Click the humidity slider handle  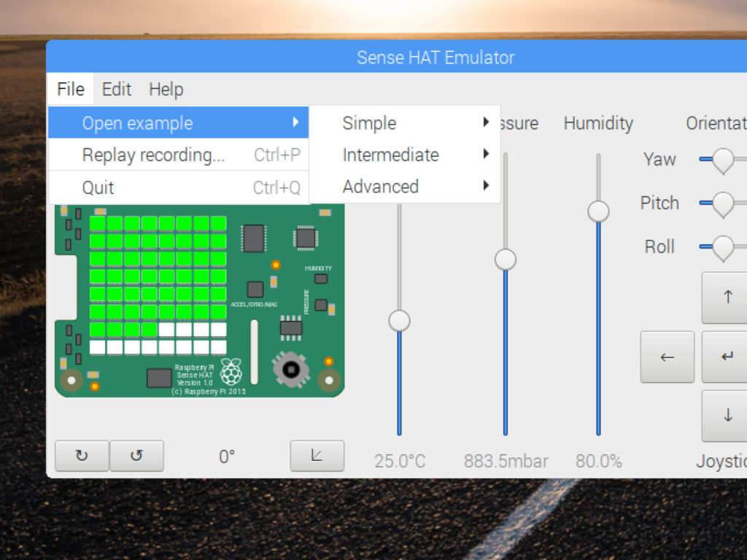tap(598, 211)
